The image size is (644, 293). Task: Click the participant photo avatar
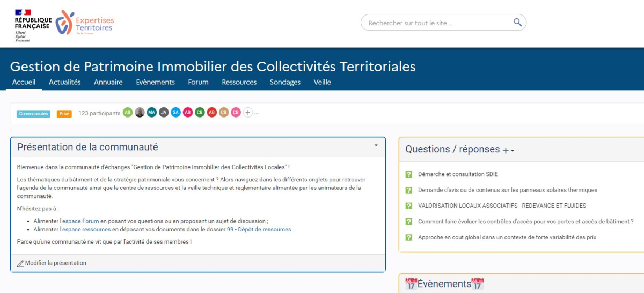coord(140,113)
